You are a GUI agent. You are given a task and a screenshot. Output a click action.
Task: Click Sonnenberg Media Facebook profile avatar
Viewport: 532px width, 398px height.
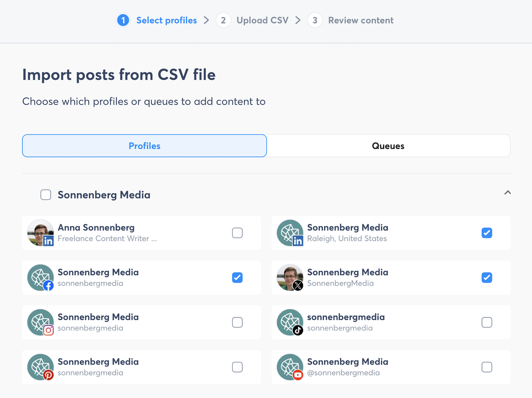(40, 277)
